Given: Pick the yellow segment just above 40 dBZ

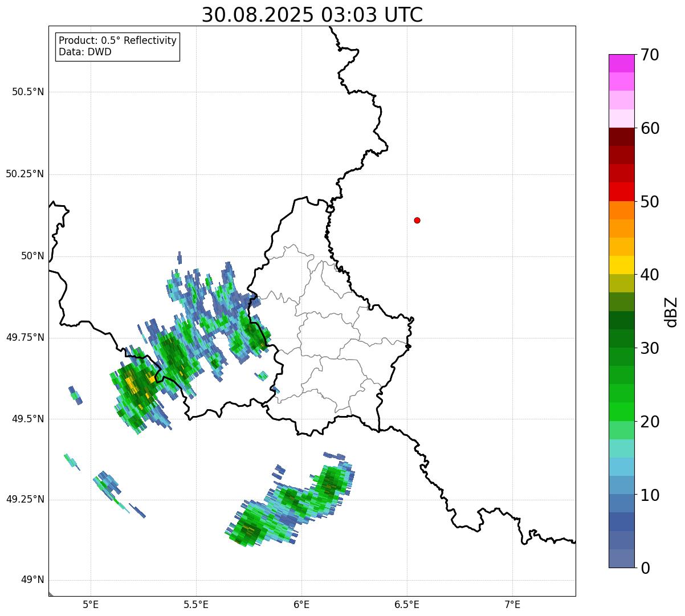Looking at the screenshot, I should pos(621,265).
